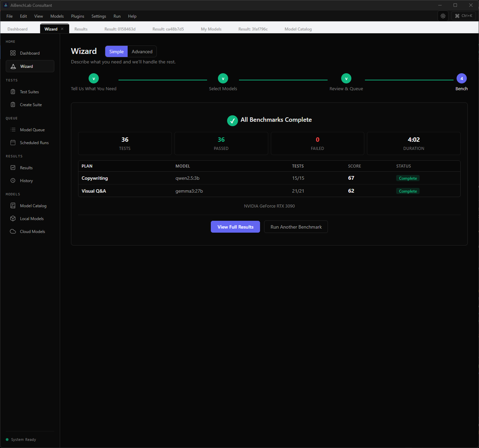
Task: Click the score 67 cell
Action: tap(351, 178)
